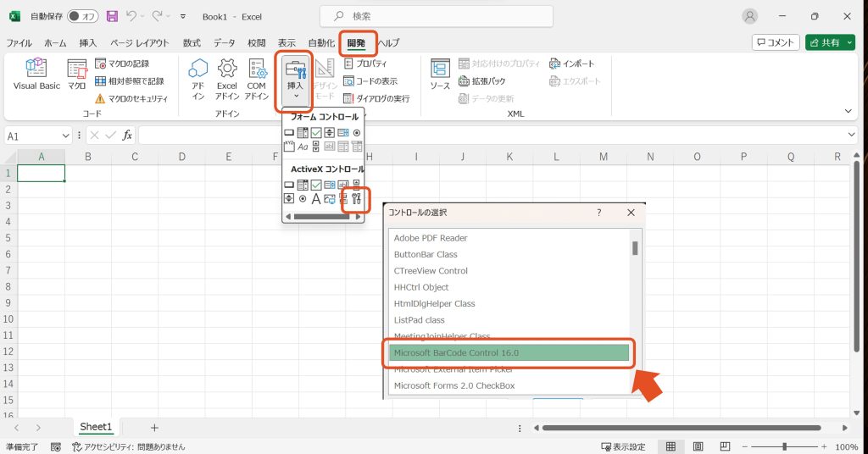
Task: Select the form control Option Button
Action: coord(357,133)
